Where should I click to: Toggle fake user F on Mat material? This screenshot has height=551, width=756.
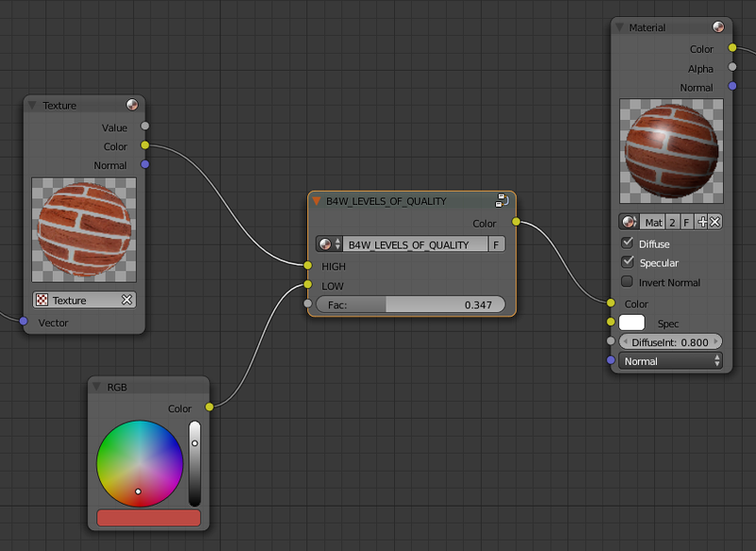686,222
